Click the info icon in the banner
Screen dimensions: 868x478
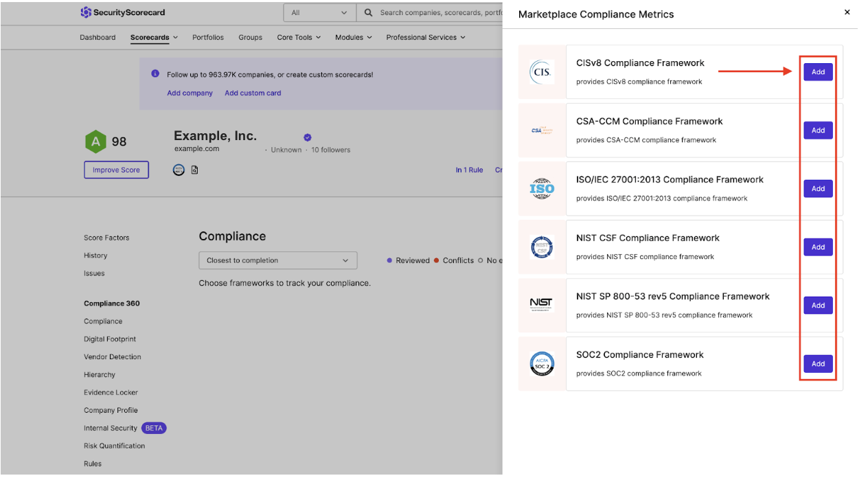click(x=155, y=73)
